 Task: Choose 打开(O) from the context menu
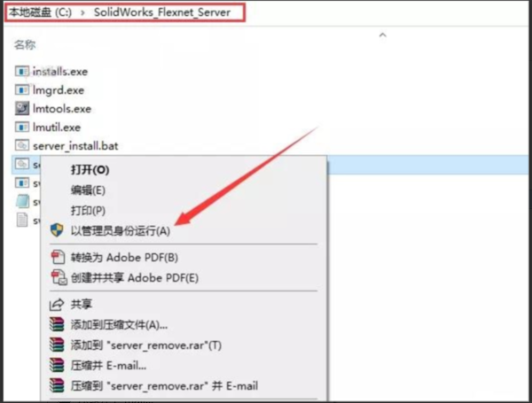click(90, 169)
